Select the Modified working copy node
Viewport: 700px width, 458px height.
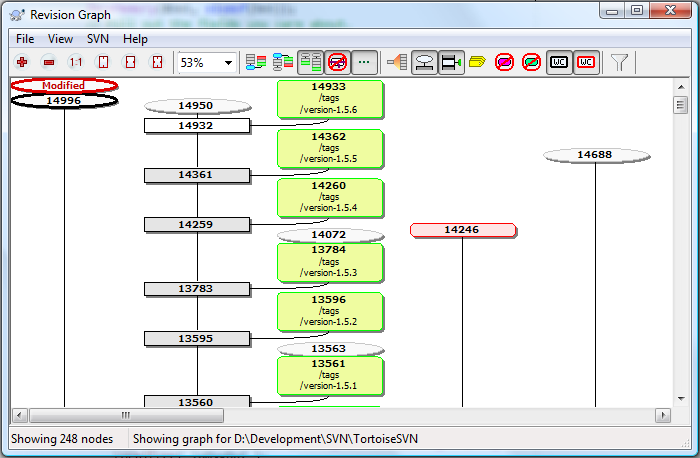click(64, 86)
